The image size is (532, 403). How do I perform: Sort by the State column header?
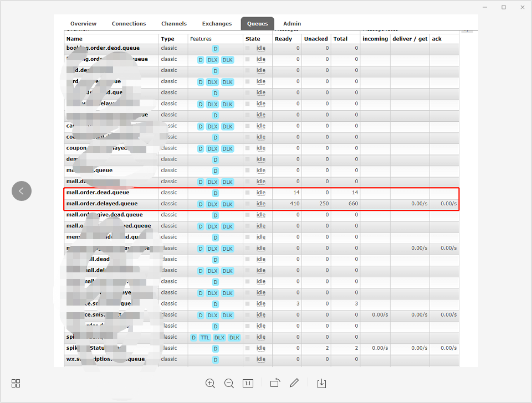(x=253, y=39)
